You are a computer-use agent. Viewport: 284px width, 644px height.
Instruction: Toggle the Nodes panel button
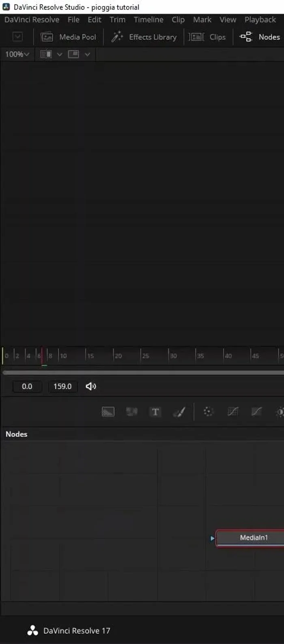click(x=260, y=37)
